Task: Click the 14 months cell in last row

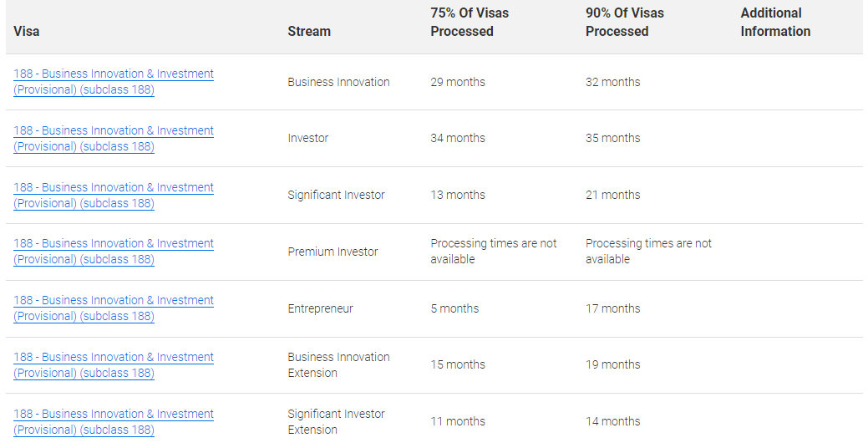Action: 613,421
